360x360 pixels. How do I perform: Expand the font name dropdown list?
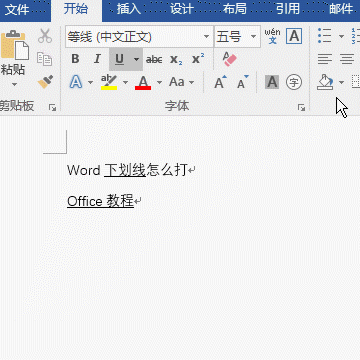tap(207, 37)
